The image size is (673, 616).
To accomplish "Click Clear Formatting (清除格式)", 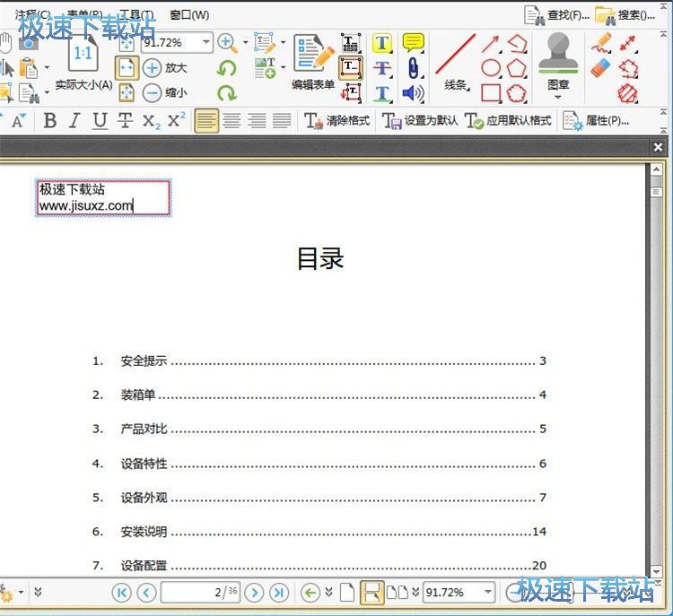I will point(336,120).
